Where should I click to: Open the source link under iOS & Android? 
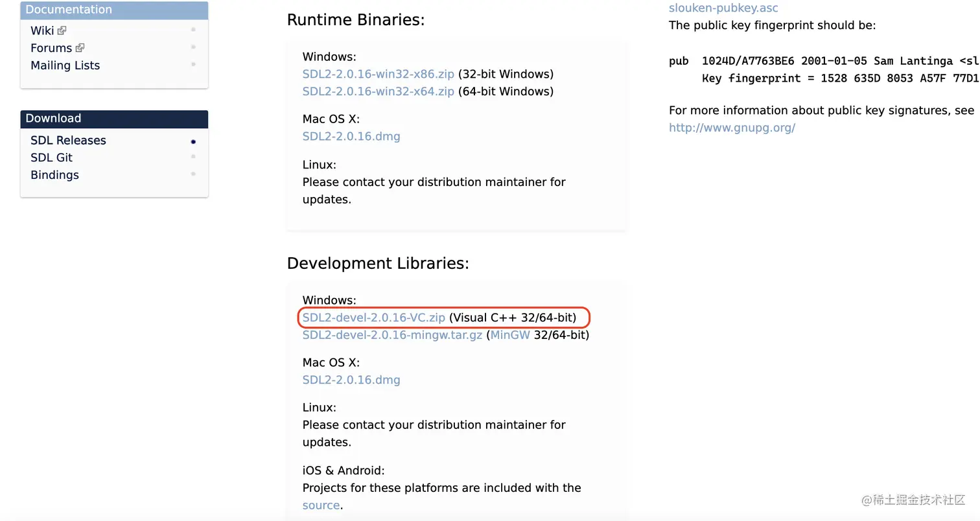pyautogui.click(x=321, y=505)
